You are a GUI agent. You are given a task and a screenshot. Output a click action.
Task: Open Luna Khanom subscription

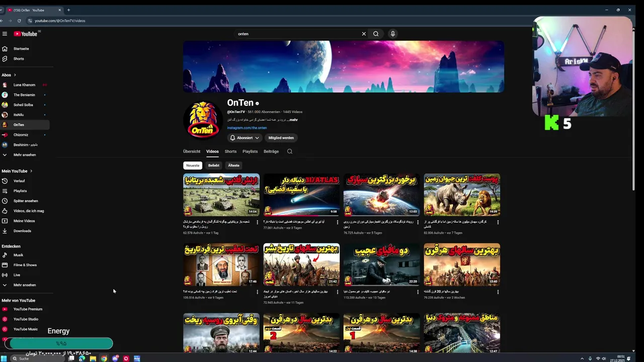[25, 85]
